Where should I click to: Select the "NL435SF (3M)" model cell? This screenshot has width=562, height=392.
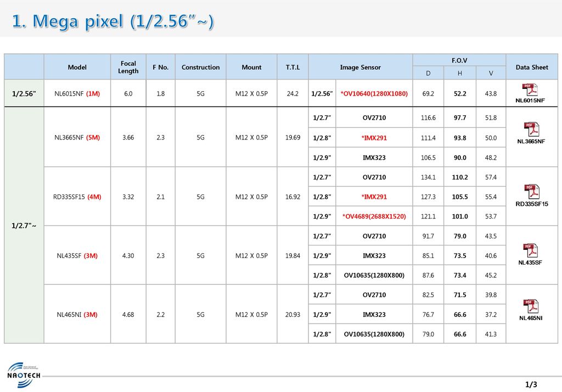77,256
